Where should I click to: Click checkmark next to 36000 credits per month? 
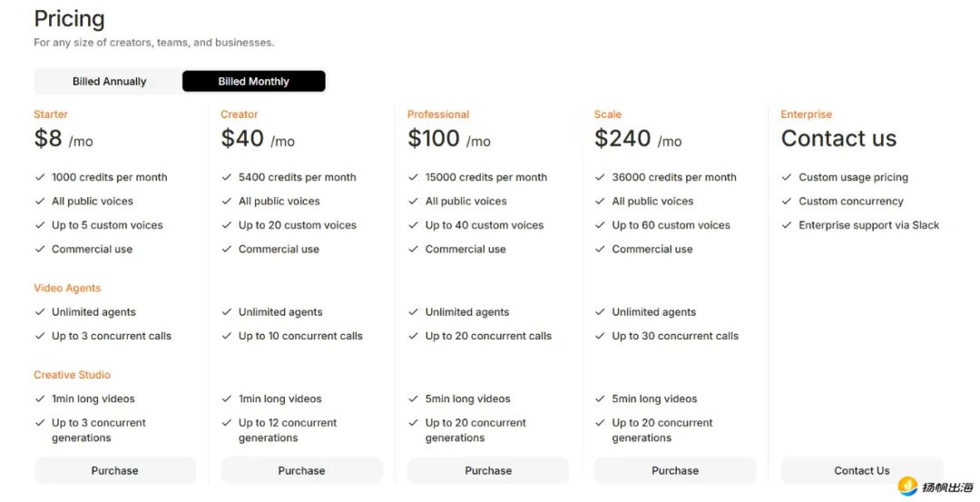click(x=600, y=177)
